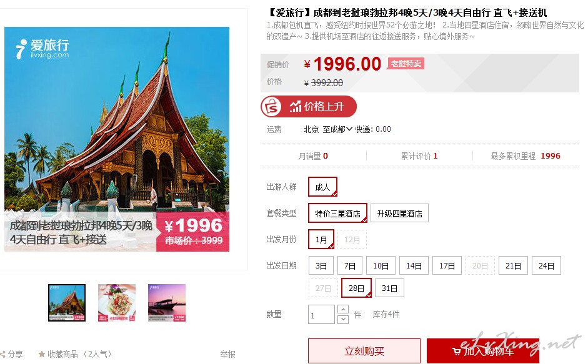Choose the 升级四星酒店 package option
Image resolution: width=588 pixels, height=364 pixels.
point(399,214)
